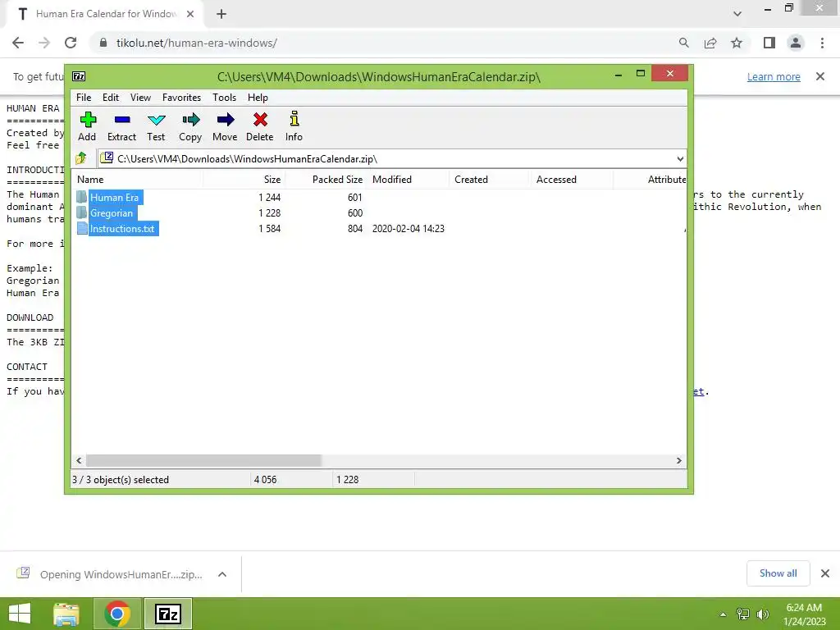Screen dimensions: 840x630
Task: Click the network tray icon
Action: point(743,614)
